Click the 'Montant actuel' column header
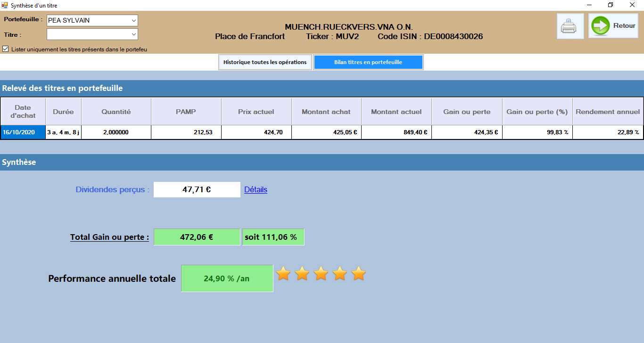Screen dimensions: 644x343 click(x=396, y=112)
